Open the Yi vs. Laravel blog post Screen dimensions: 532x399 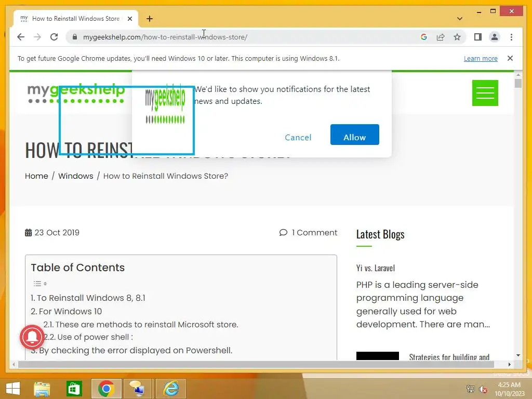(x=376, y=268)
